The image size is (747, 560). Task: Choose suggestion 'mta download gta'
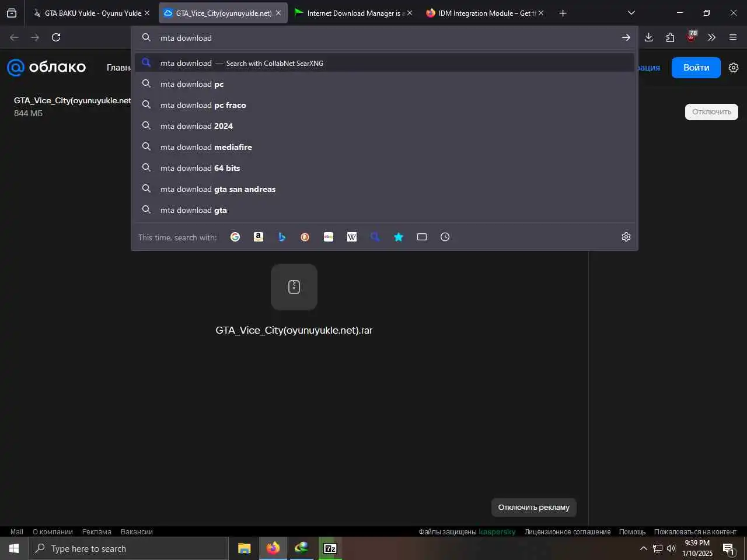tap(385, 210)
